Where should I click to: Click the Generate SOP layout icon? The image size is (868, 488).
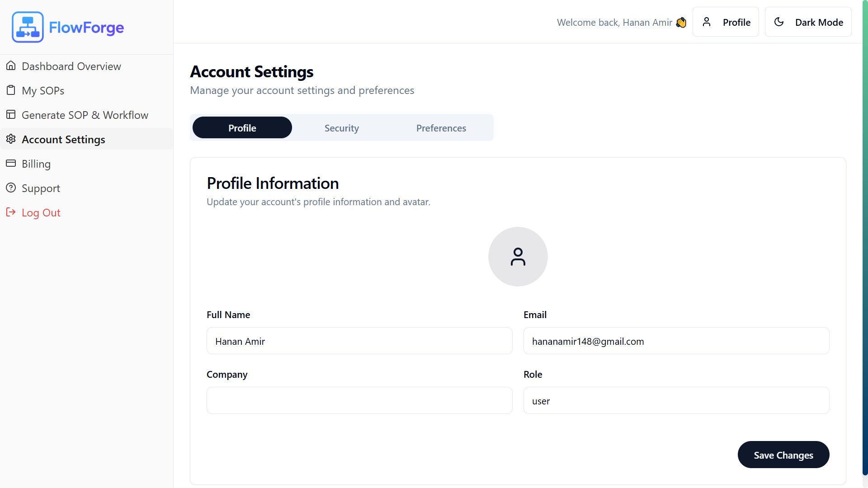click(x=11, y=115)
